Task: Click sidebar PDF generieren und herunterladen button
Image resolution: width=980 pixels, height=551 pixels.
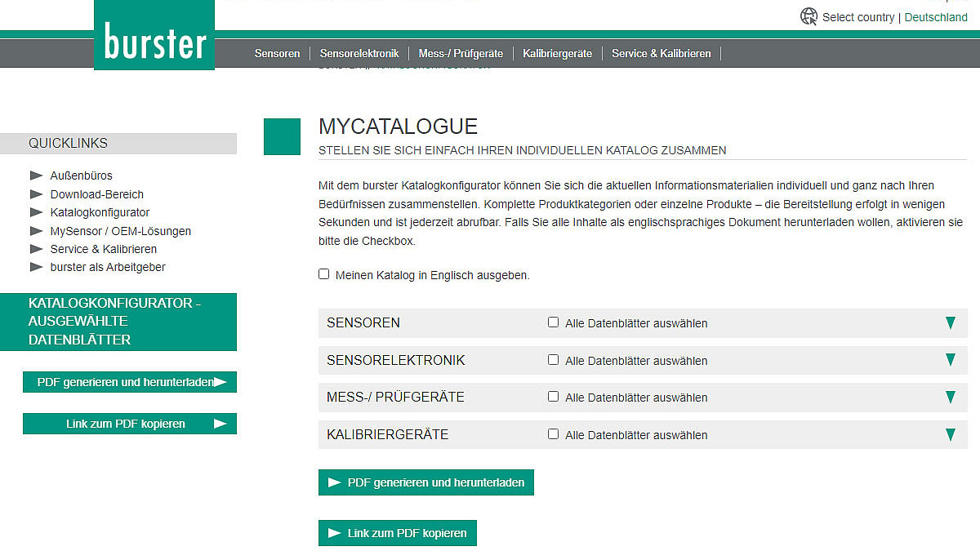Action: (x=130, y=382)
